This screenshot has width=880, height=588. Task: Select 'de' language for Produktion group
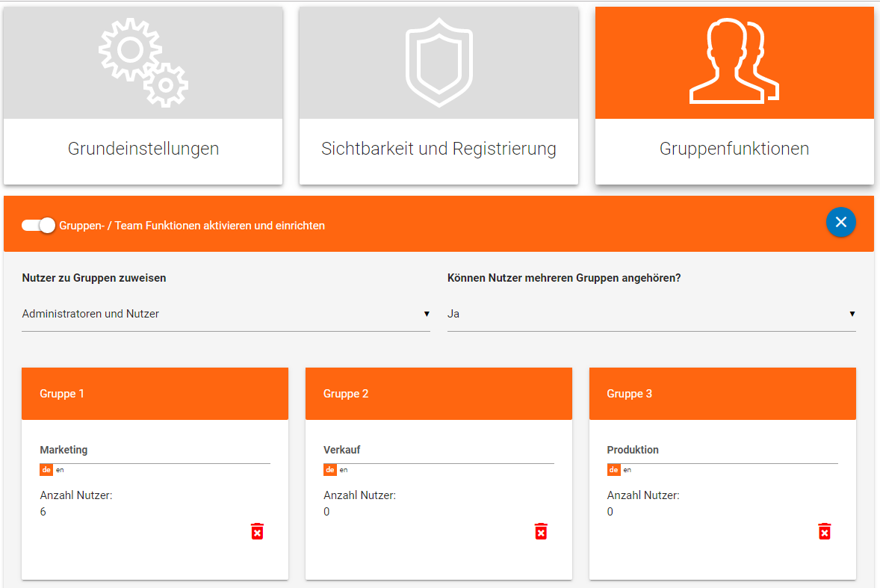(x=613, y=470)
